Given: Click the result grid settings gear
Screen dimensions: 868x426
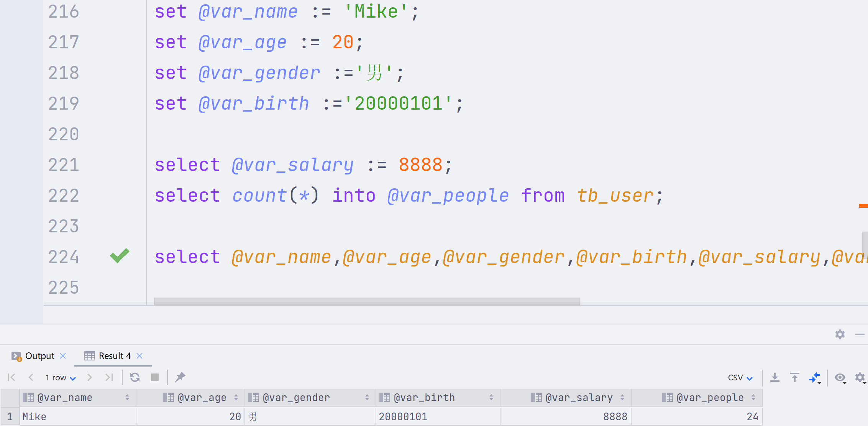Looking at the screenshot, I should [x=860, y=377].
